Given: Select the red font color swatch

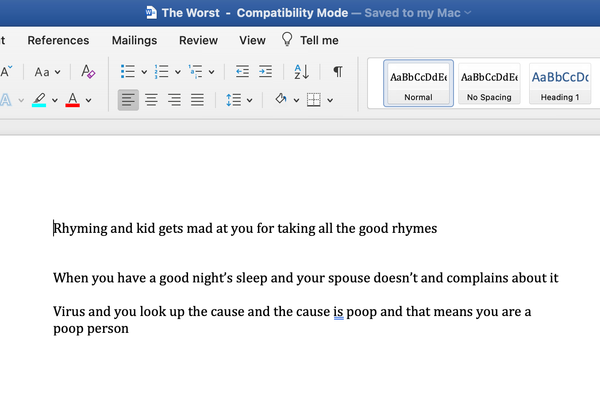Looking at the screenshot, I should [x=72, y=99].
